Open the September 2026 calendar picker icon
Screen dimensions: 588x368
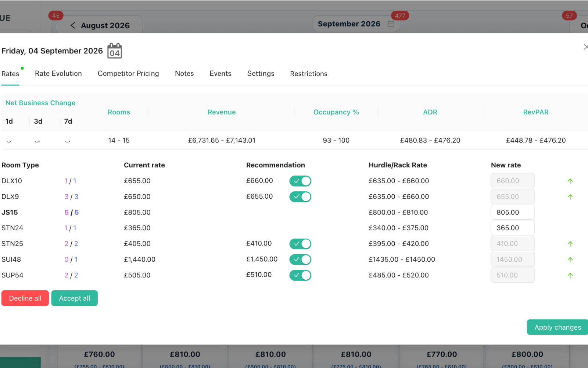tap(391, 24)
